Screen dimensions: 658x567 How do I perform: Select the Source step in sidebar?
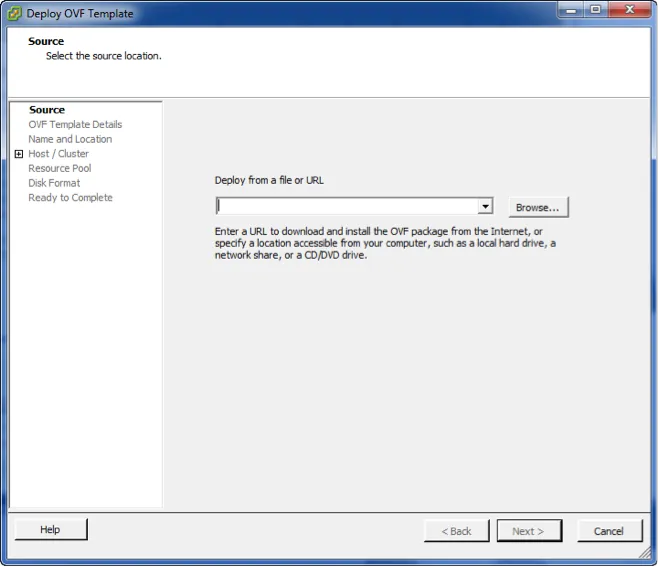[47, 110]
